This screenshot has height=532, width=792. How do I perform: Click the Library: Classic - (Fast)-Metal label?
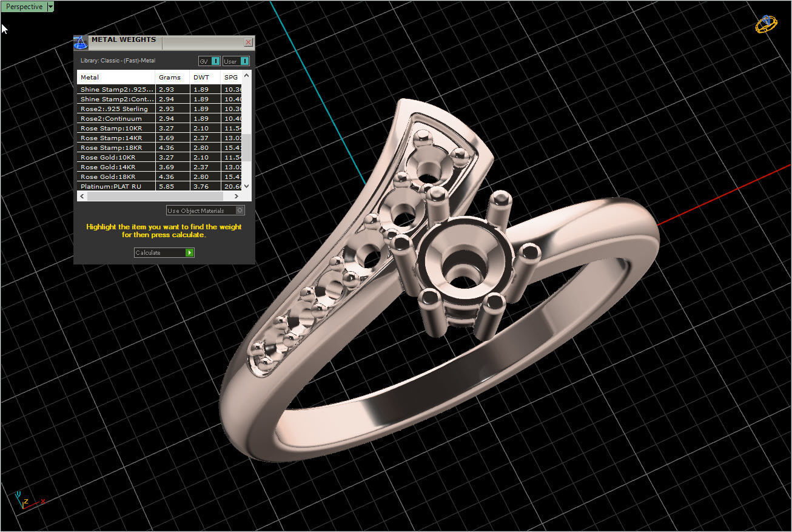pyautogui.click(x=118, y=61)
